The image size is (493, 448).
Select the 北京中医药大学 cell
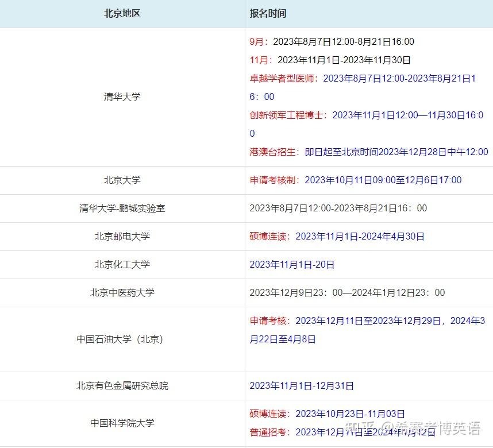pos(122,293)
